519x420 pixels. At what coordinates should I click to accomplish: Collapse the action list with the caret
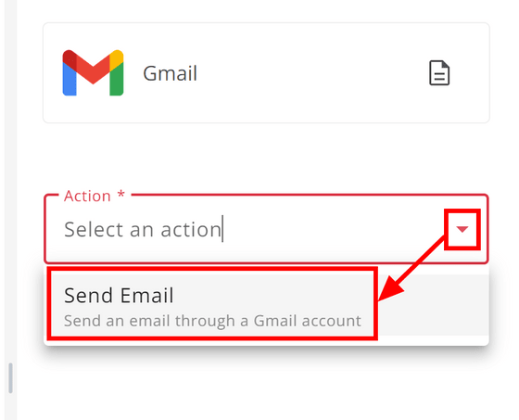tap(462, 229)
